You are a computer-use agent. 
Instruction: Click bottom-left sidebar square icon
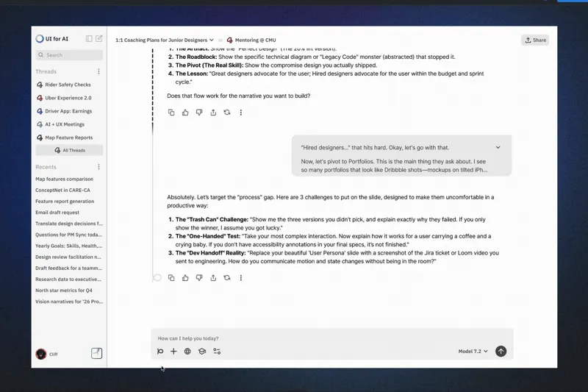pos(97,353)
